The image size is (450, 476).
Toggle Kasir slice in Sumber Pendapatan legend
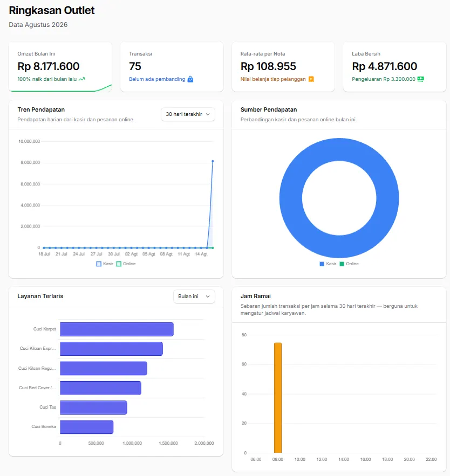point(328,264)
